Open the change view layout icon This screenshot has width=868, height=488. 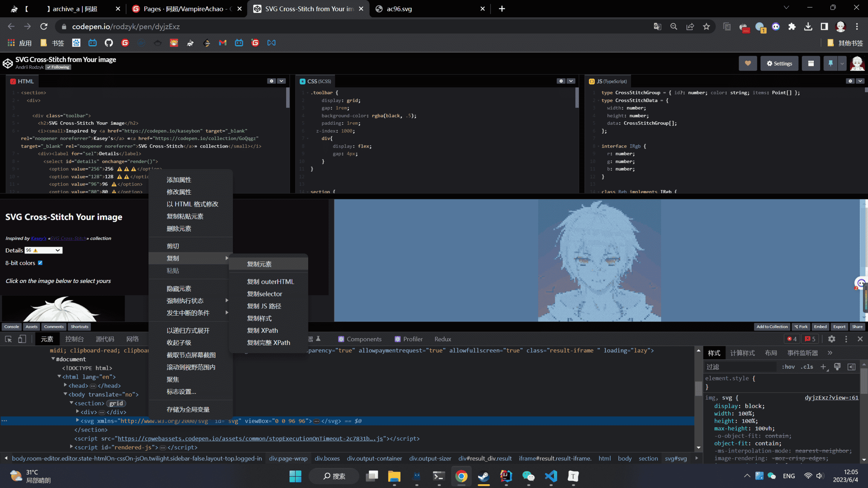pos(811,63)
